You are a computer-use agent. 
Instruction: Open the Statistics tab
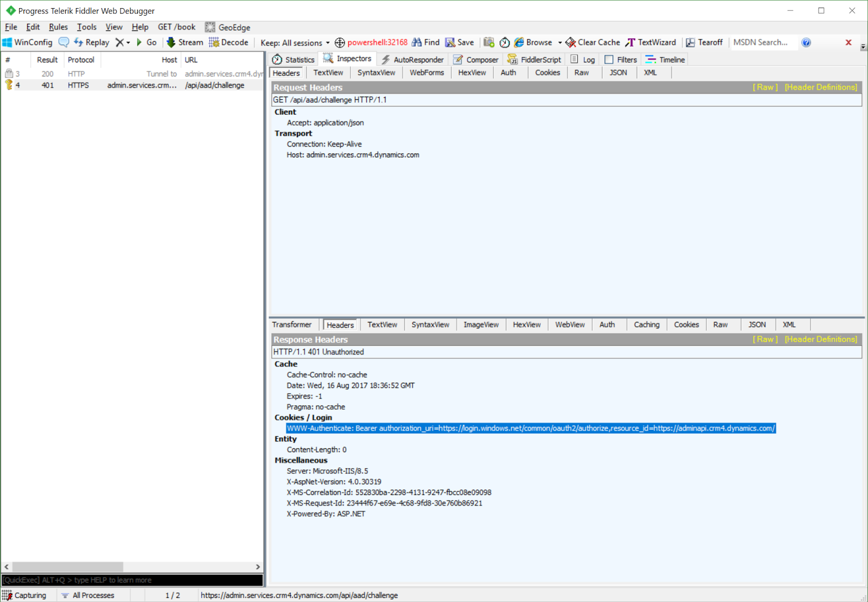coord(293,60)
